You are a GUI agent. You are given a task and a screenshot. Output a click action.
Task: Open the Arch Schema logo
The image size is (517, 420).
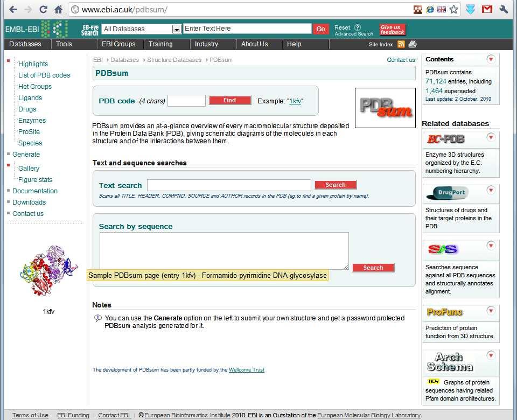[450, 362]
